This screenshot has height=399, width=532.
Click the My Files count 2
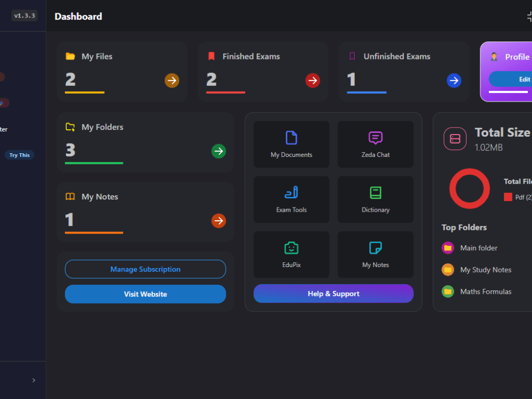click(71, 80)
